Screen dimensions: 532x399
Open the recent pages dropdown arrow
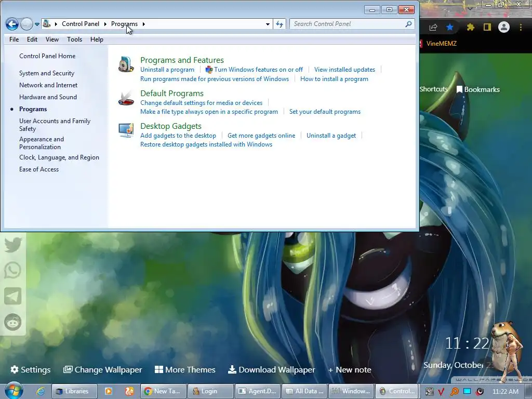[x=37, y=24]
